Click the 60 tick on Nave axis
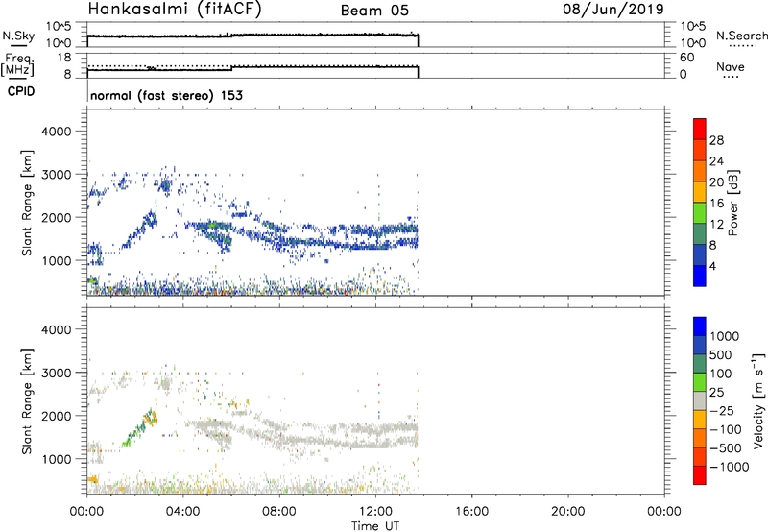768x532 pixels. tap(686, 58)
